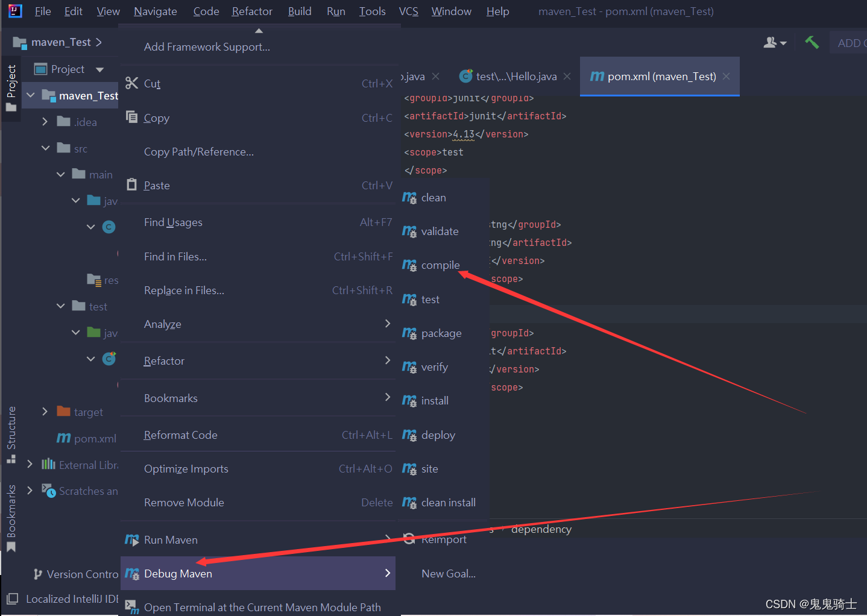Image resolution: width=867 pixels, height=616 pixels.
Task: Open the Navigate menu
Action: click(x=156, y=11)
